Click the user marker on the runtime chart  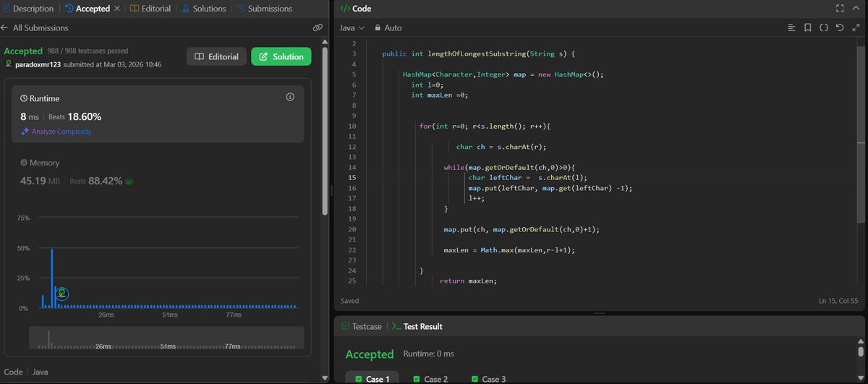pos(63,293)
